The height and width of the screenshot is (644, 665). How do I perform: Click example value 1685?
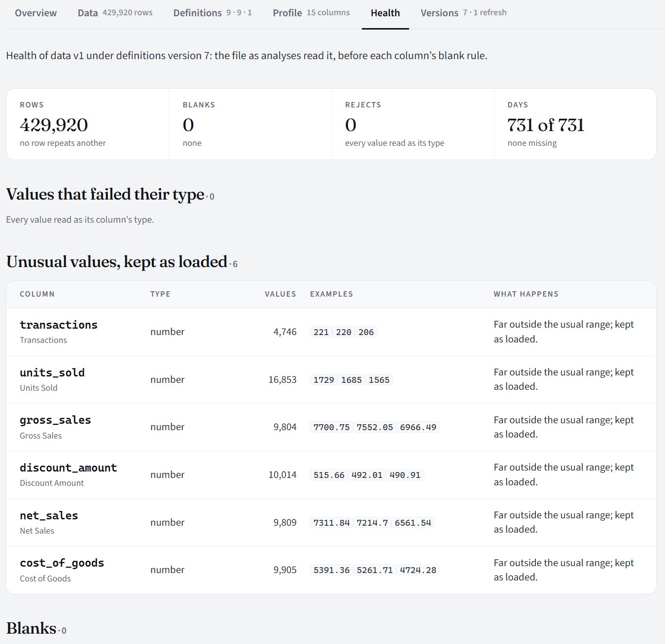pos(351,380)
